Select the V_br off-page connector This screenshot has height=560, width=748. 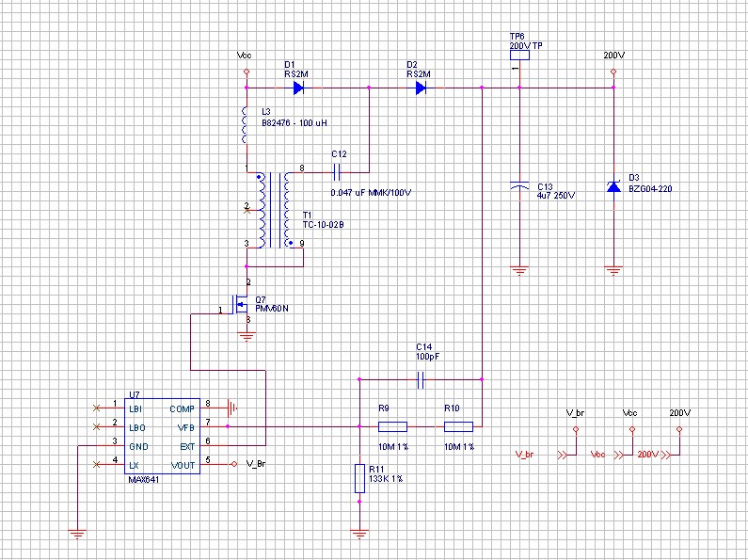click(x=563, y=454)
